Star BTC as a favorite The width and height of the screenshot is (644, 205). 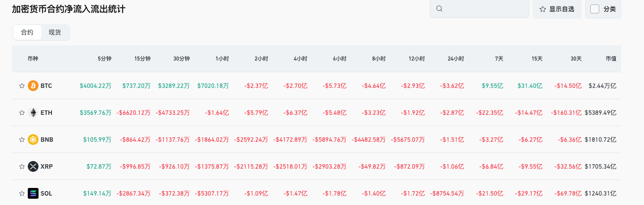[x=21, y=86]
